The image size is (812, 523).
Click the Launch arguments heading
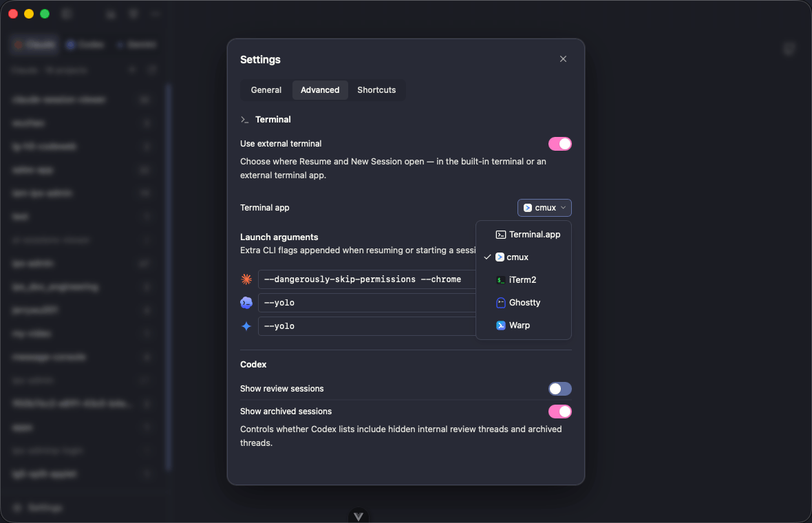[279, 237]
